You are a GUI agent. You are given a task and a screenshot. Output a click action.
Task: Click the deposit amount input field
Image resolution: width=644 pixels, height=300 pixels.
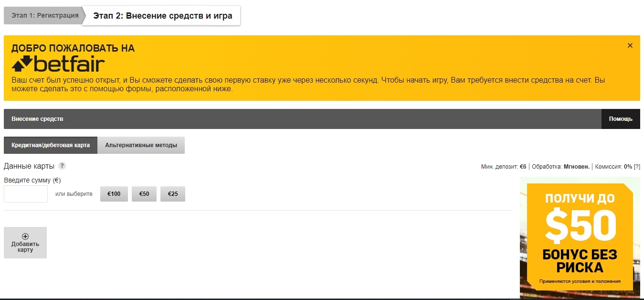[26, 194]
